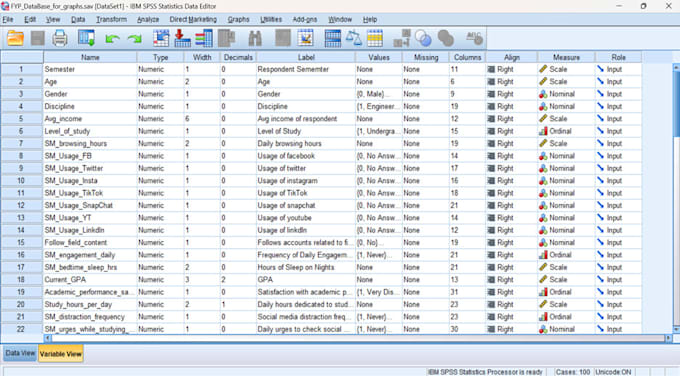
Task: Click 'Cases: 100' in status bar
Action: 572,372
